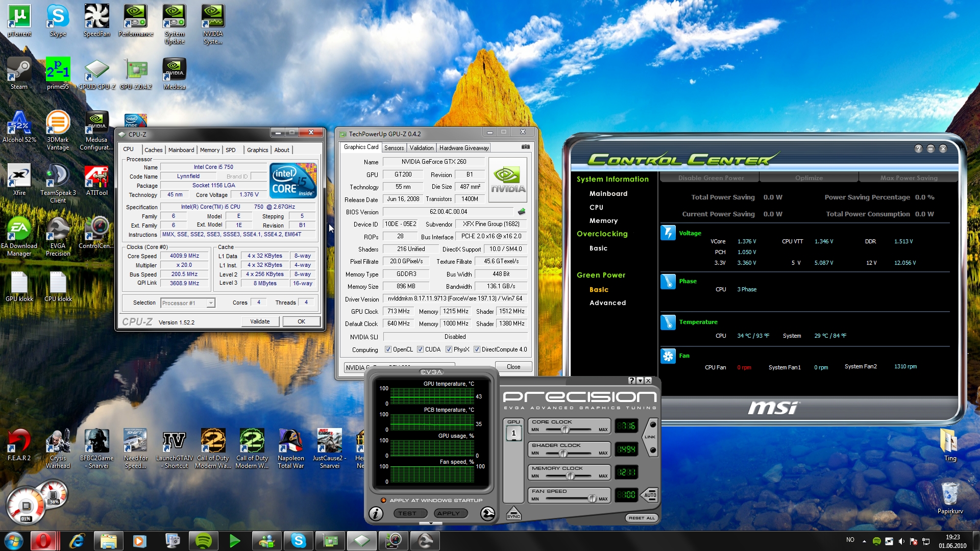Image resolution: width=980 pixels, height=551 pixels.
Task: Select Xfire desktop icon
Action: click(x=19, y=180)
